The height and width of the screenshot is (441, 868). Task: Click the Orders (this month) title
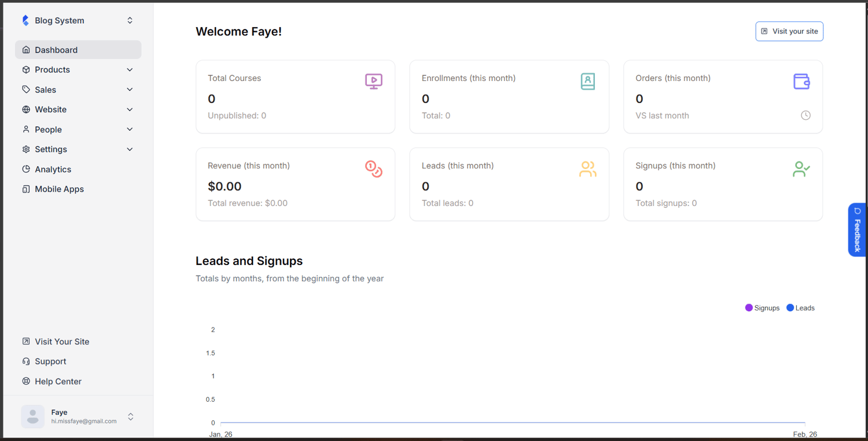[673, 78]
